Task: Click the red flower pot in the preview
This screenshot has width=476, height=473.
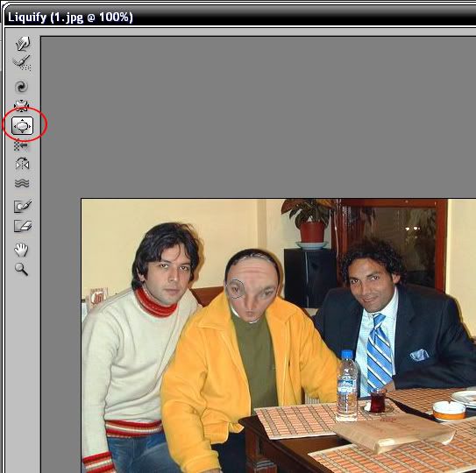Action: click(x=312, y=231)
